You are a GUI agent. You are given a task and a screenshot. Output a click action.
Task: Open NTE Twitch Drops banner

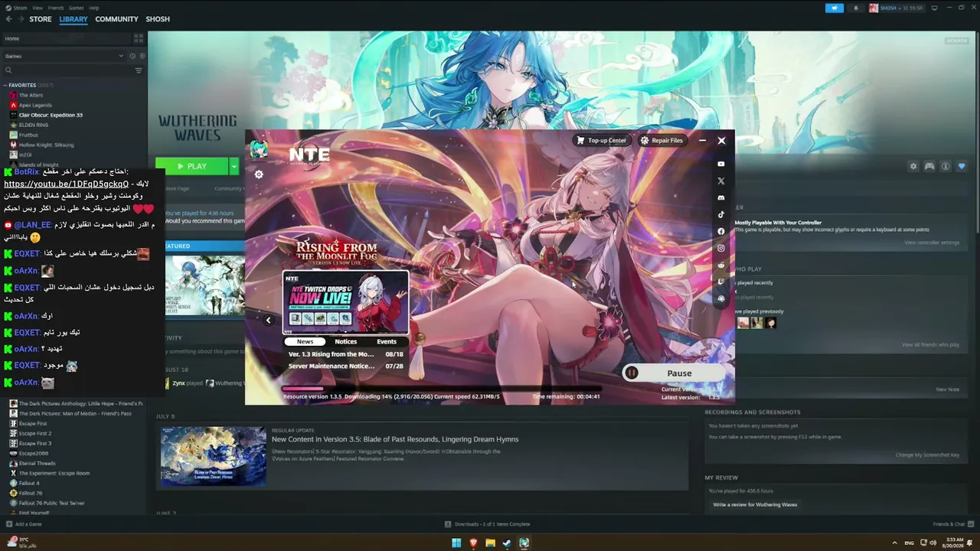346,302
